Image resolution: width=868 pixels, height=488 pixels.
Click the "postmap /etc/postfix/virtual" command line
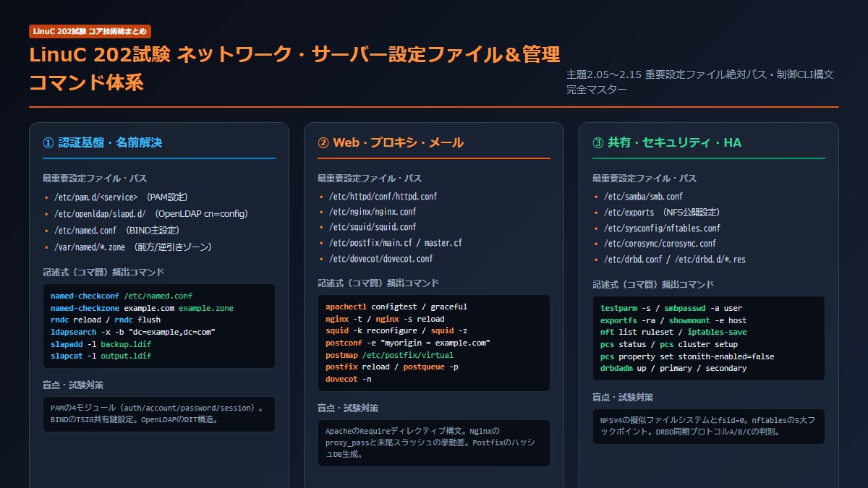[390, 355]
